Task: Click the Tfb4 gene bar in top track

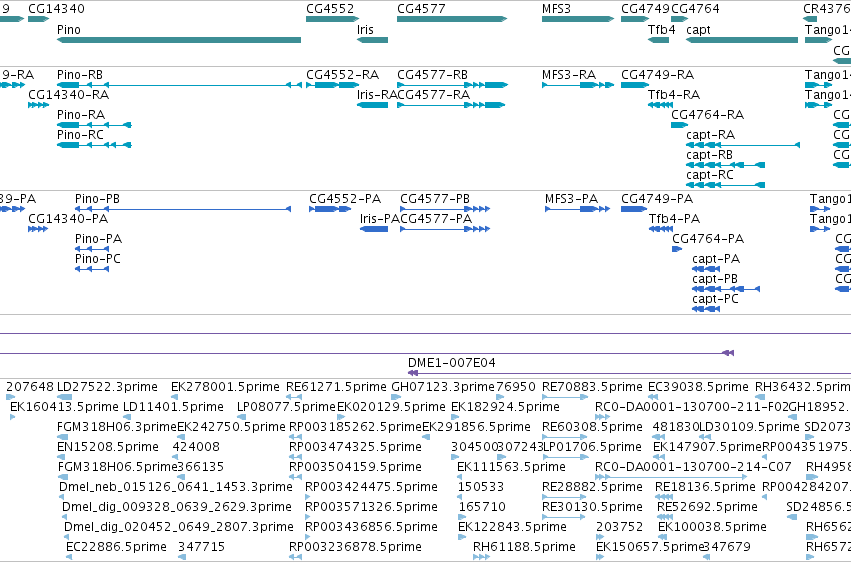Action: tap(658, 40)
